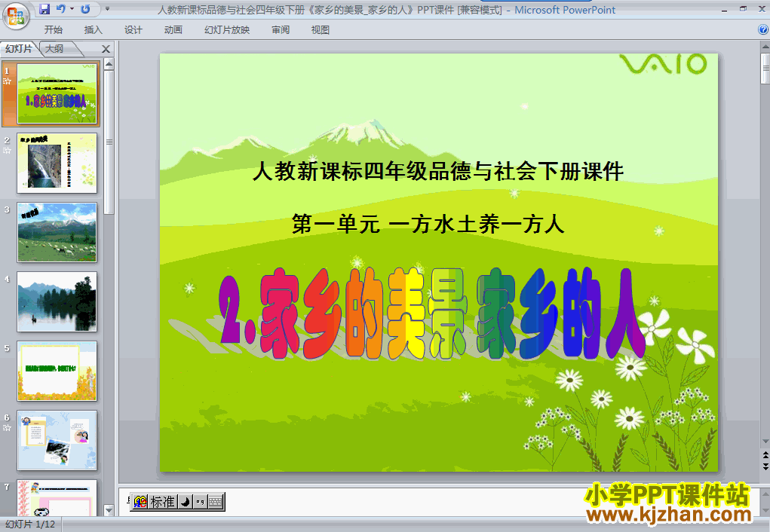Open the 动画 ribbon tab
The height and width of the screenshot is (532, 770).
173,30
